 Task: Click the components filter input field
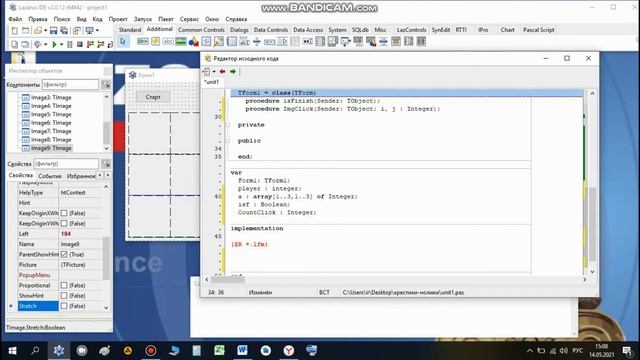click(x=71, y=84)
